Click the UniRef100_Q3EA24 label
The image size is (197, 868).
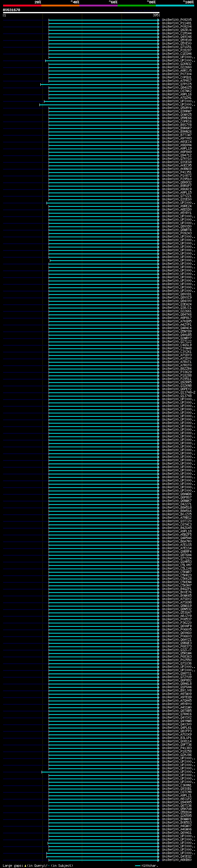(176, 304)
